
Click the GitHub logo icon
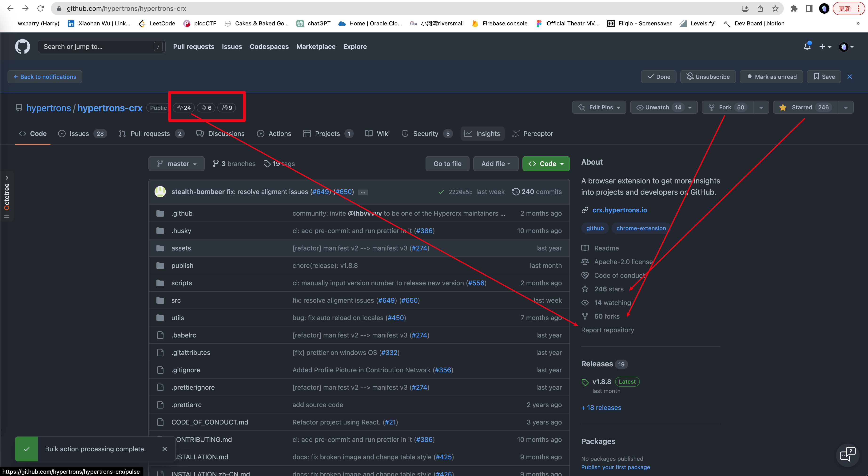click(x=22, y=47)
